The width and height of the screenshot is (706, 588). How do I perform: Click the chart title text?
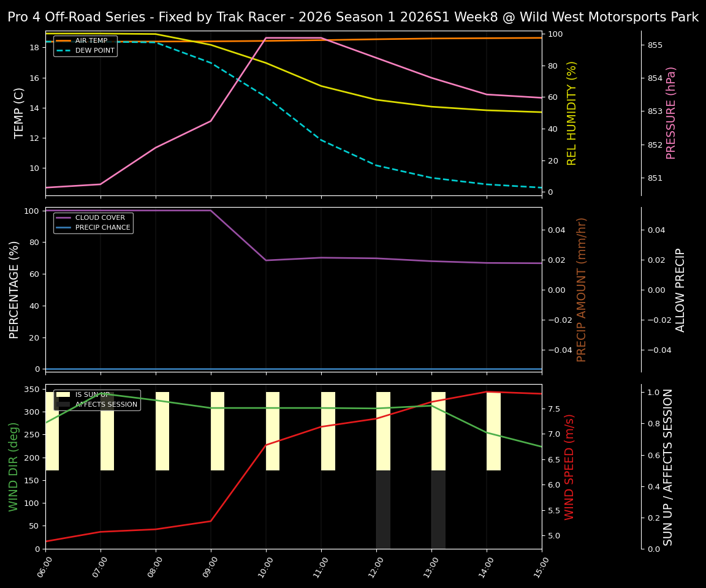coord(353,17)
